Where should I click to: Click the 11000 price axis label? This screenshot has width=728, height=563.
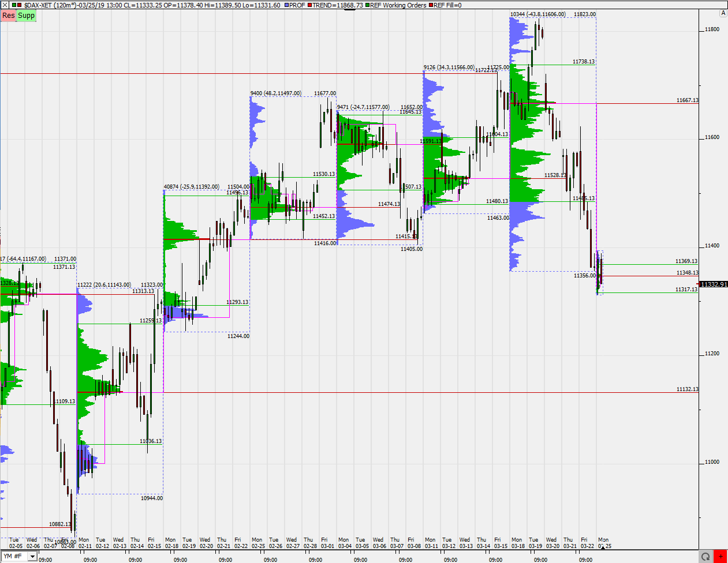pos(712,462)
